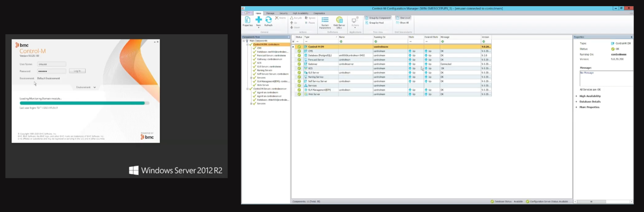Expand Services node under Control-M Server

click(x=251, y=103)
